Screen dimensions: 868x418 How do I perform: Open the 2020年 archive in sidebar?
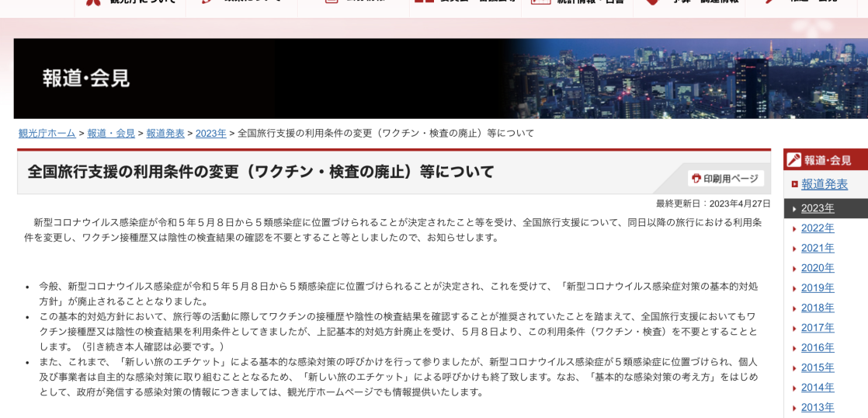tap(818, 268)
